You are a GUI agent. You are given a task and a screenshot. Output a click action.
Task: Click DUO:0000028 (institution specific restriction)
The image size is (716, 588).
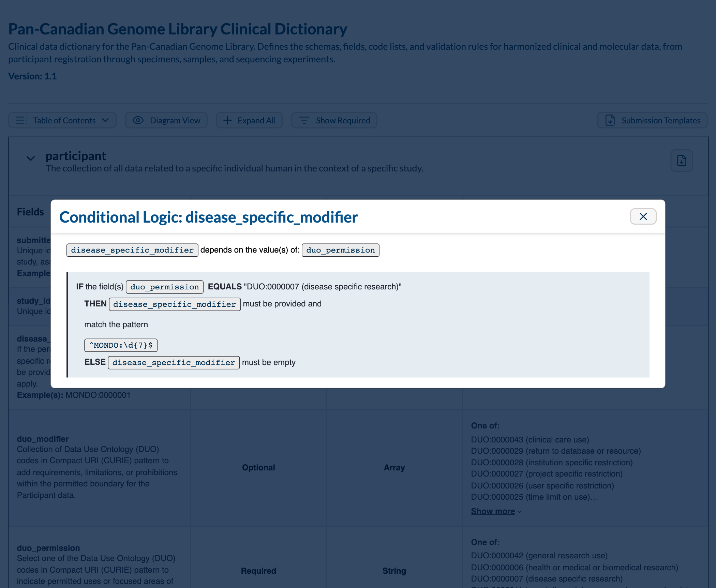pos(552,463)
